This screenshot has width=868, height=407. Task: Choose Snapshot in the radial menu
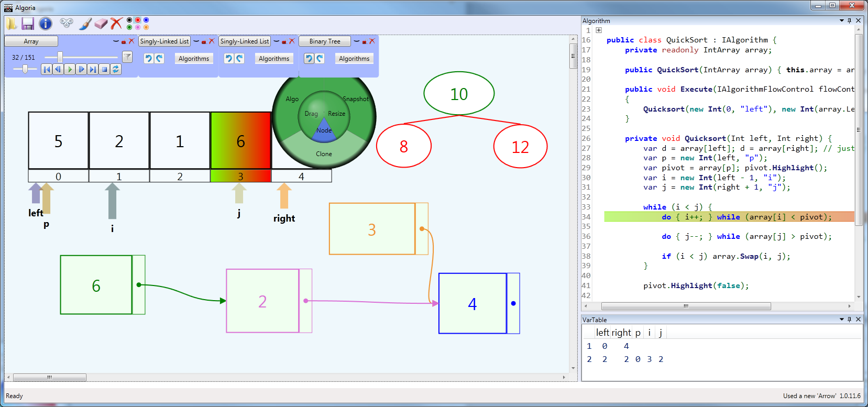tap(355, 99)
